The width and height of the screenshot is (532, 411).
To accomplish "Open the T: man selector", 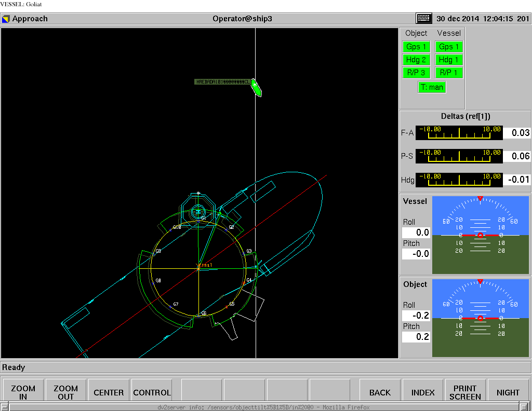I will 432,87.
